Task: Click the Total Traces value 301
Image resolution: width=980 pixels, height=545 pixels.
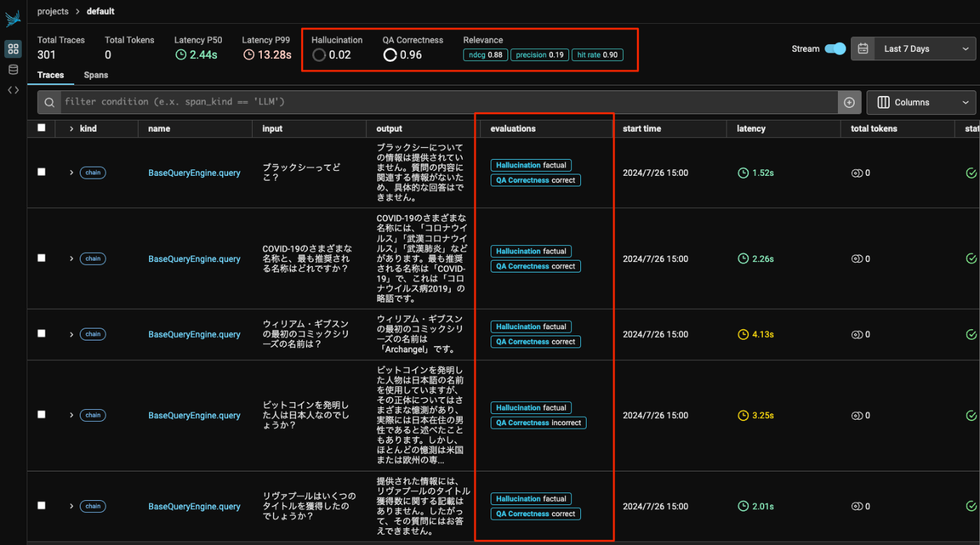Action: point(46,55)
